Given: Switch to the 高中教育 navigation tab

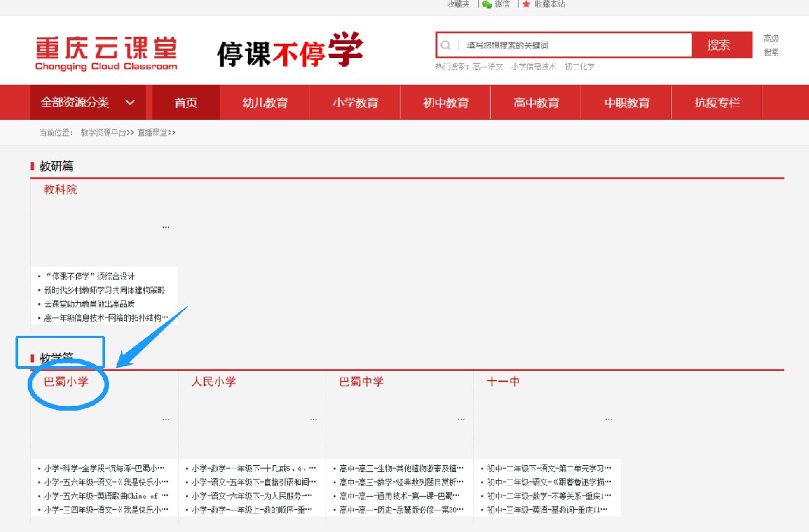Looking at the screenshot, I should click(x=536, y=102).
